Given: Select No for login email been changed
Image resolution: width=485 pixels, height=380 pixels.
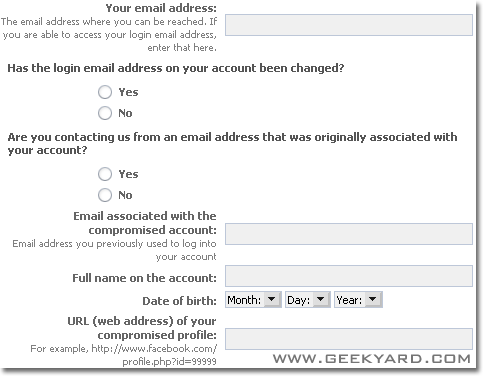Looking at the screenshot, I should pos(105,113).
